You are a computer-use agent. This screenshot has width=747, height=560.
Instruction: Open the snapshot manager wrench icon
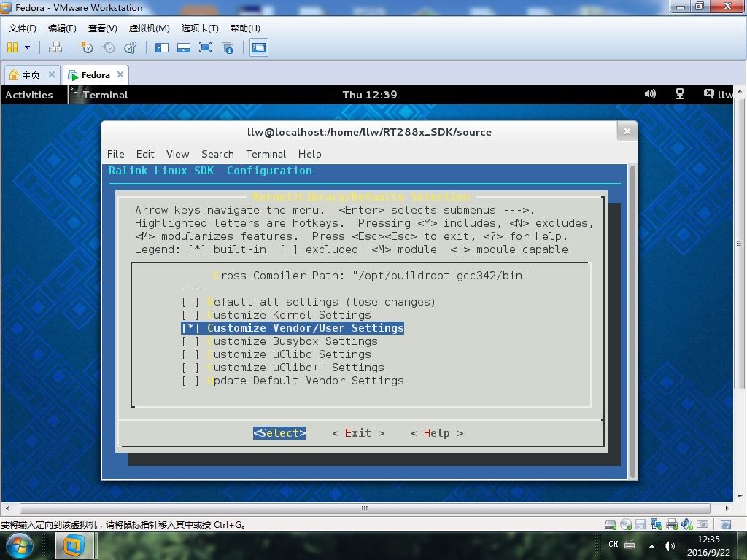pos(130,47)
